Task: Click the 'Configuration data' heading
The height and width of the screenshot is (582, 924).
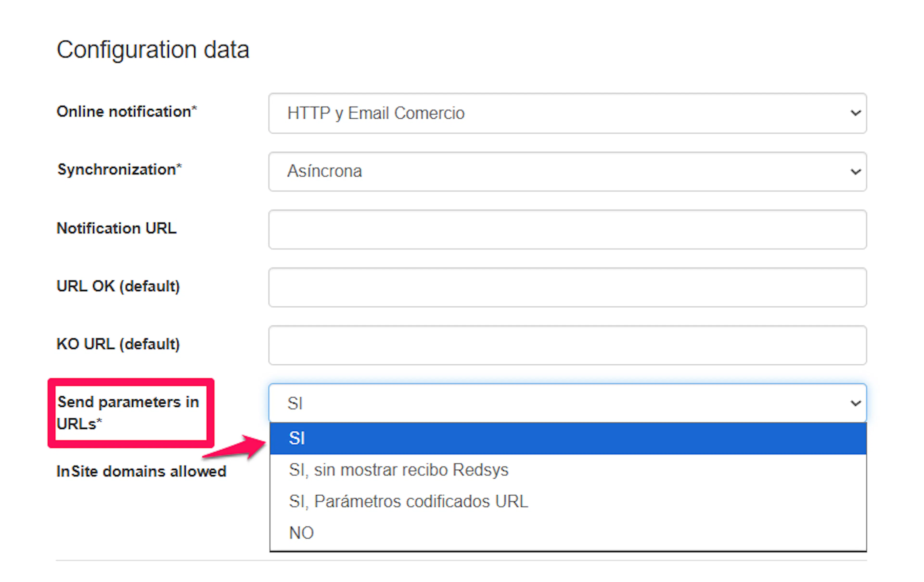Action: 153,50
